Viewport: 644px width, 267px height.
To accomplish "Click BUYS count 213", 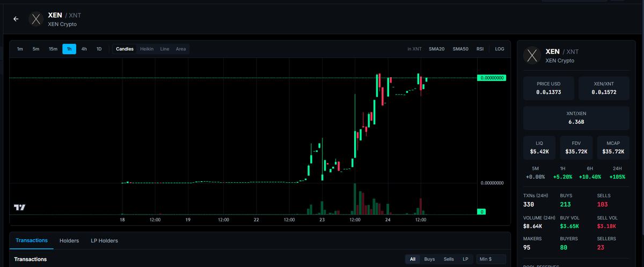I will [567, 204].
